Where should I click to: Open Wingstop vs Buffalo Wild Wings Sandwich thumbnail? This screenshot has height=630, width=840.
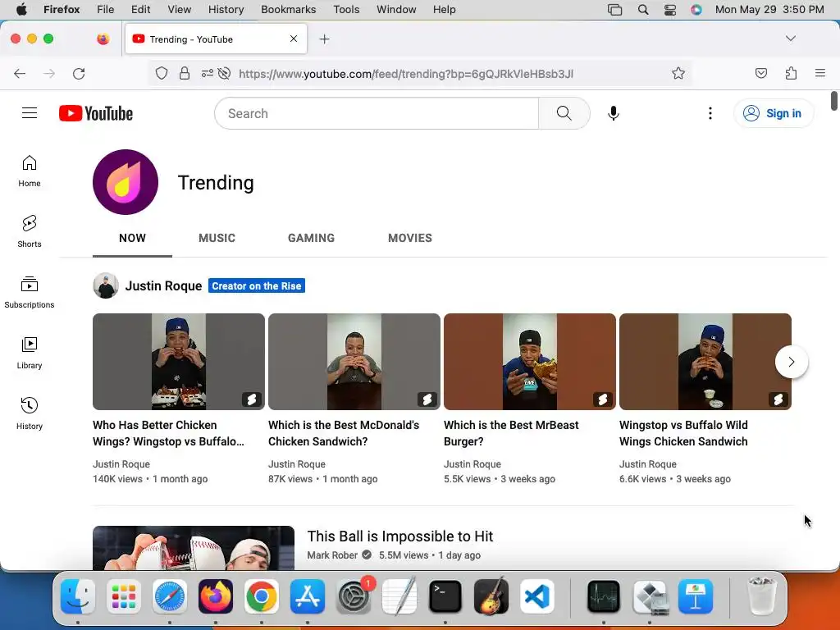coord(705,362)
